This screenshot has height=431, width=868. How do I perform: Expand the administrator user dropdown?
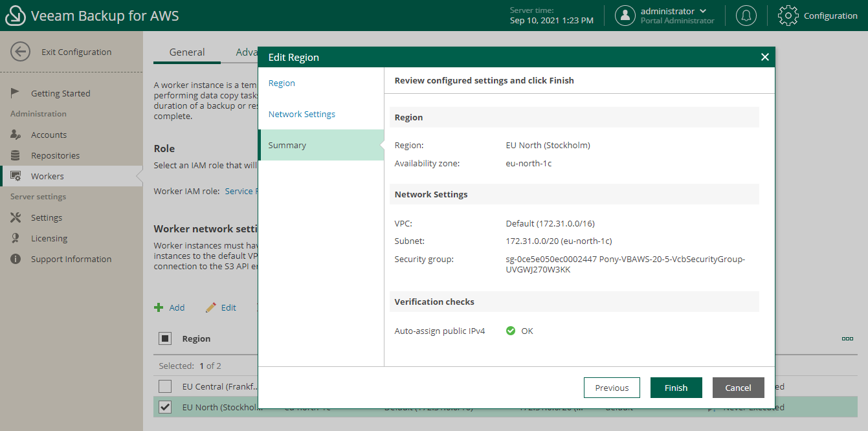[x=703, y=11]
